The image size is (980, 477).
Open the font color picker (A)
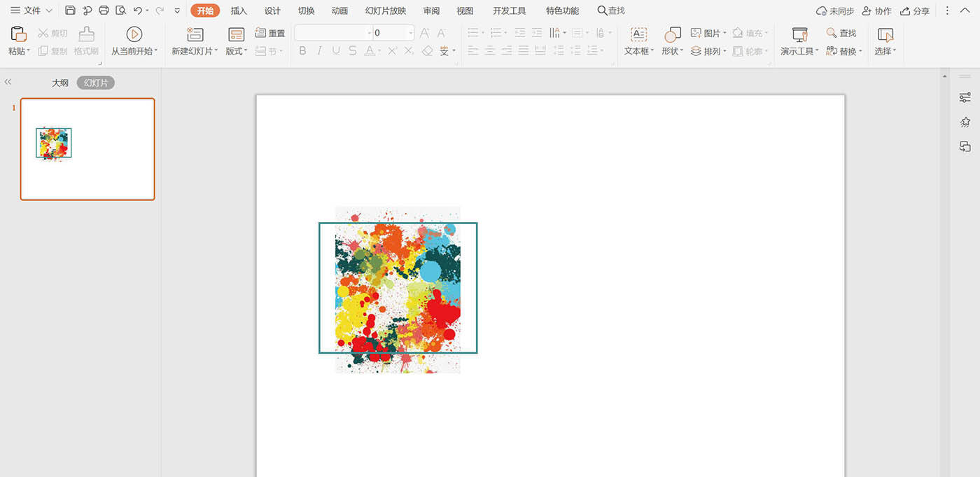coord(370,51)
